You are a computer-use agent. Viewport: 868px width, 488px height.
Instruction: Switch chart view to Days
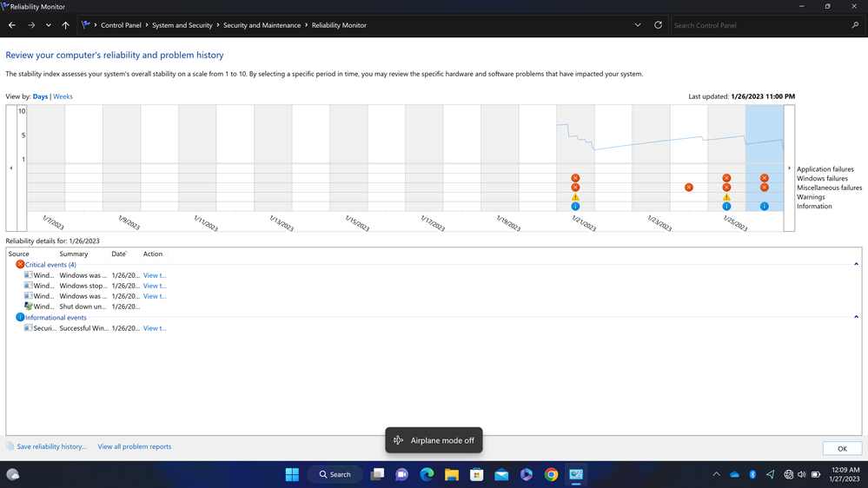pyautogui.click(x=41, y=96)
